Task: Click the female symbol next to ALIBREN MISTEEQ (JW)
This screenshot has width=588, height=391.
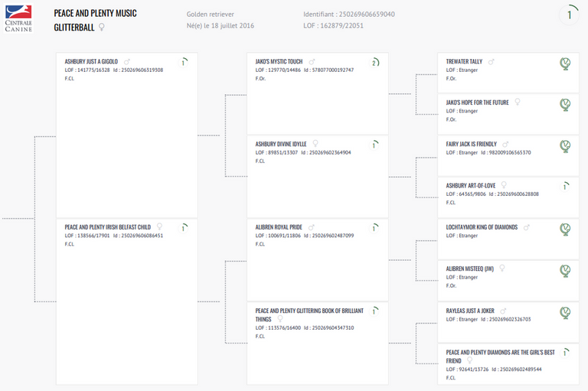Action: (x=501, y=269)
